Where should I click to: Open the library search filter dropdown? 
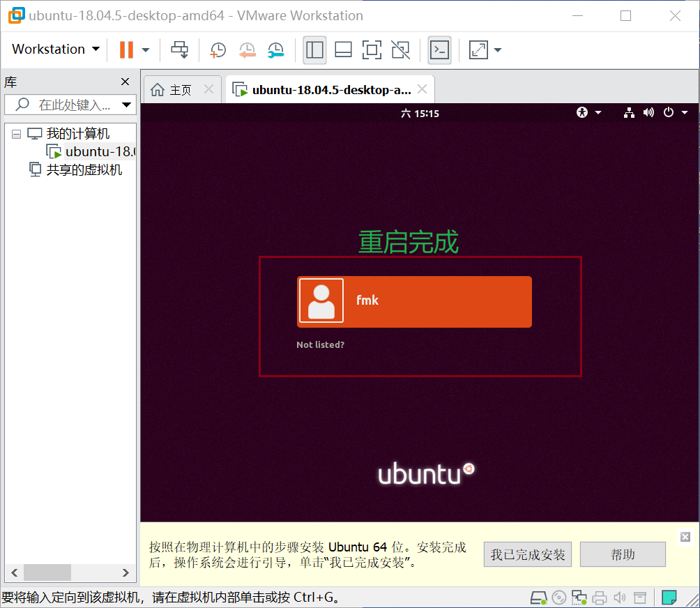(x=127, y=105)
